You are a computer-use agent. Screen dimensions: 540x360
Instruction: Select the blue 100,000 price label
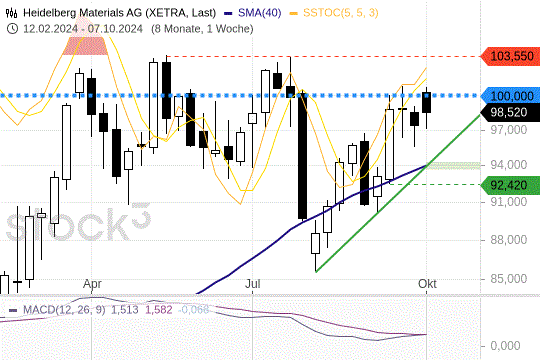tap(510, 95)
